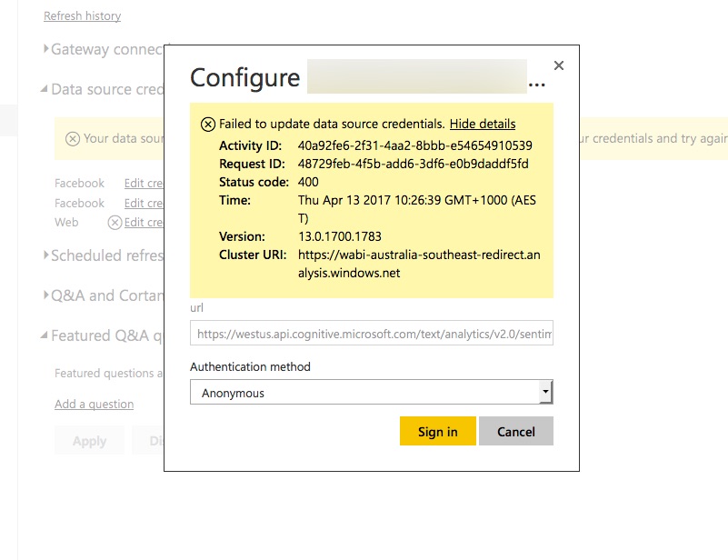Click the Configure dialog title
Image resolution: width=728 pixels, height=560 pixels.
pos(245,77)
